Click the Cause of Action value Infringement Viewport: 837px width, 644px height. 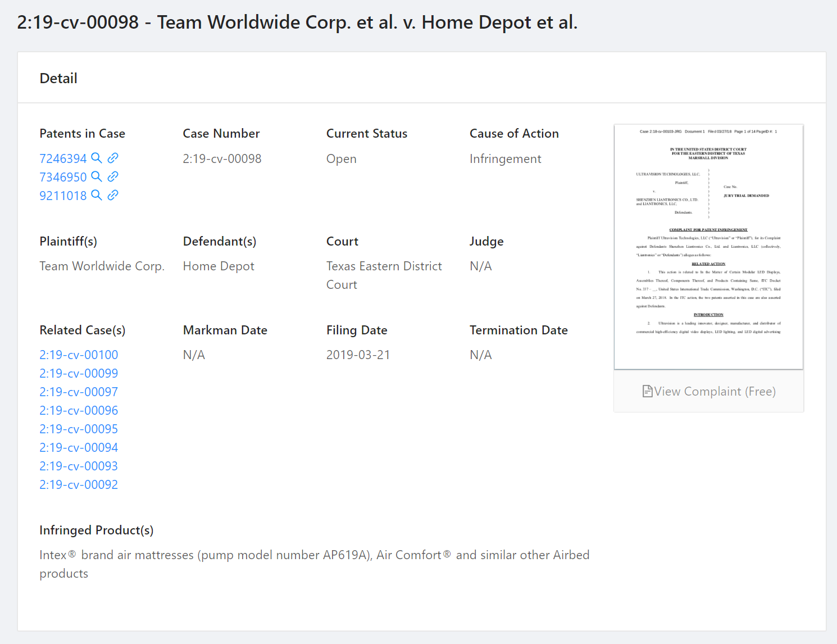(x=506, y=159)
